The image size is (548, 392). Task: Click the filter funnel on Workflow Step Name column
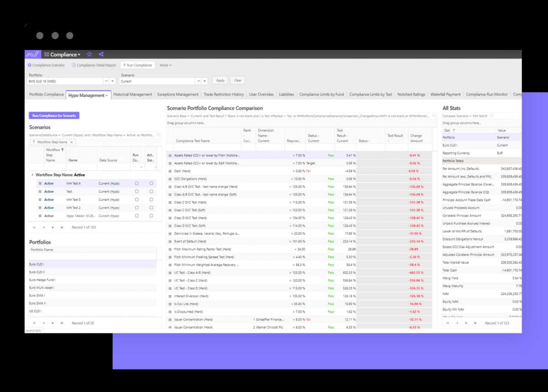tap(63, 149)
